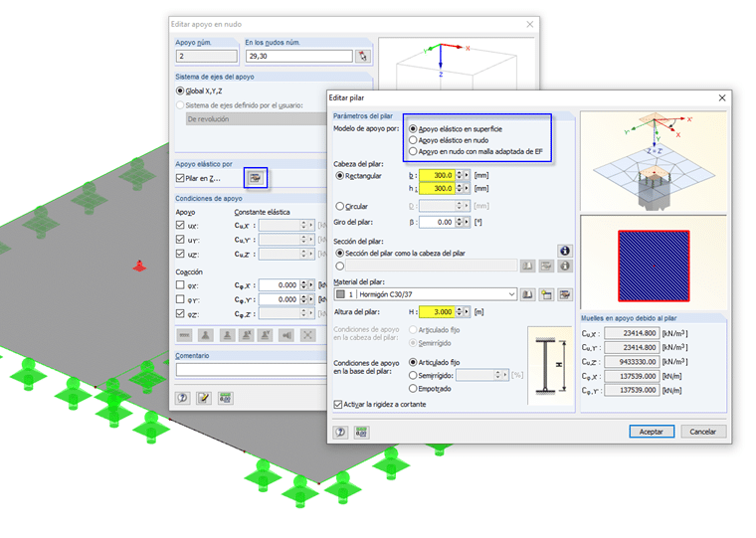
Task: Click the red selected support in model view
Action: 139,266
